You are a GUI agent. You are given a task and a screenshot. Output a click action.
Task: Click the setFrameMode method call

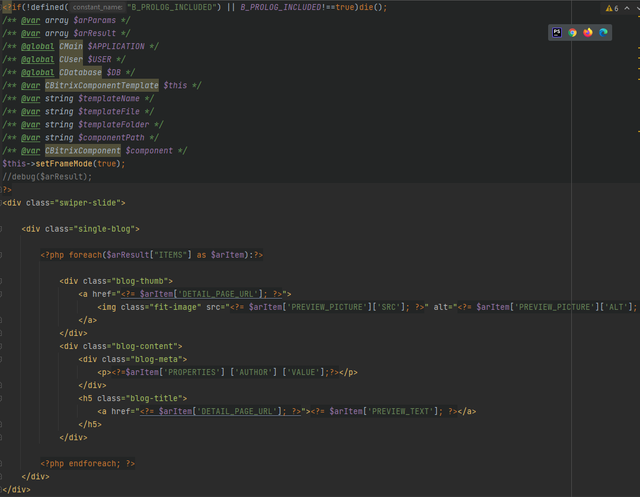coord(64,164)
